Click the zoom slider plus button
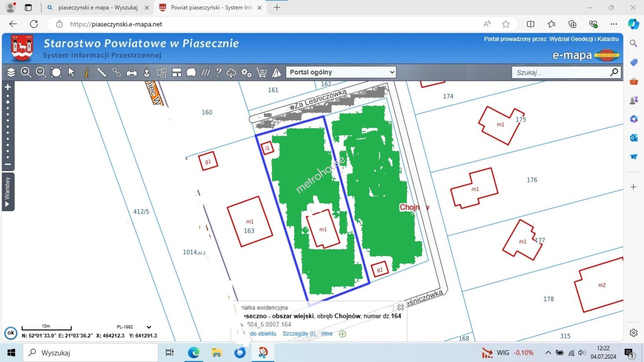Image resolution: width=644 pixels, height=362 pixels. pyautogui.click(x=8, y=87)
